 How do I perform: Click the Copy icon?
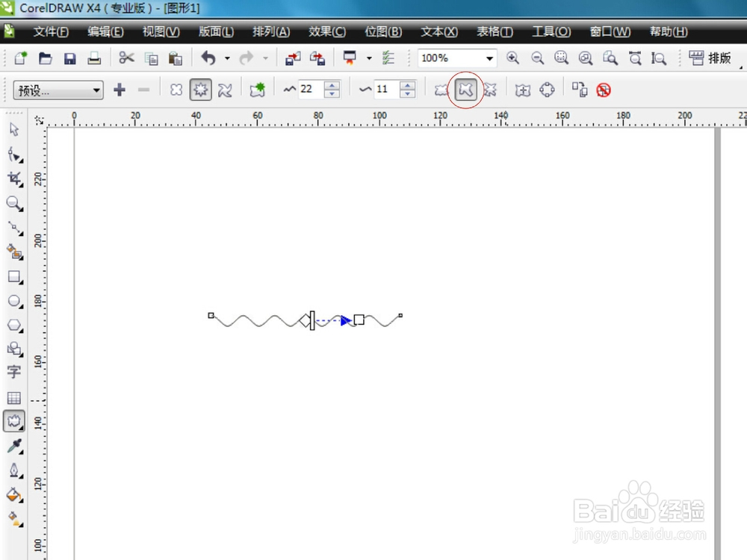pyautogui.click(x=152, y=58)
